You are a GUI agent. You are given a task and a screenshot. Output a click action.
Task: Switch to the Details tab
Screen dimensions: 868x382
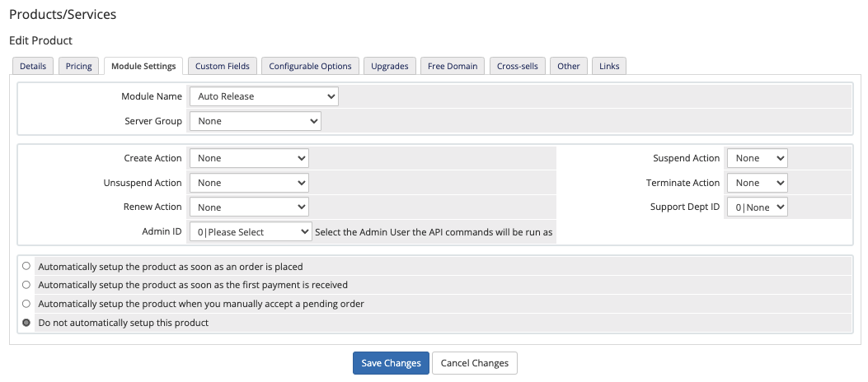(33, 66)
